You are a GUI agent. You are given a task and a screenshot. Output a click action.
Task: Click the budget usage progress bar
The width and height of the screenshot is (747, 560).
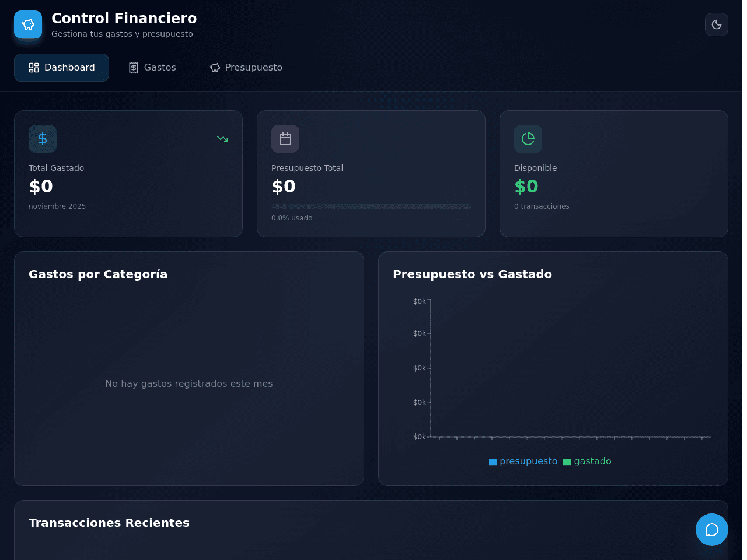click(x=371, y=206)
